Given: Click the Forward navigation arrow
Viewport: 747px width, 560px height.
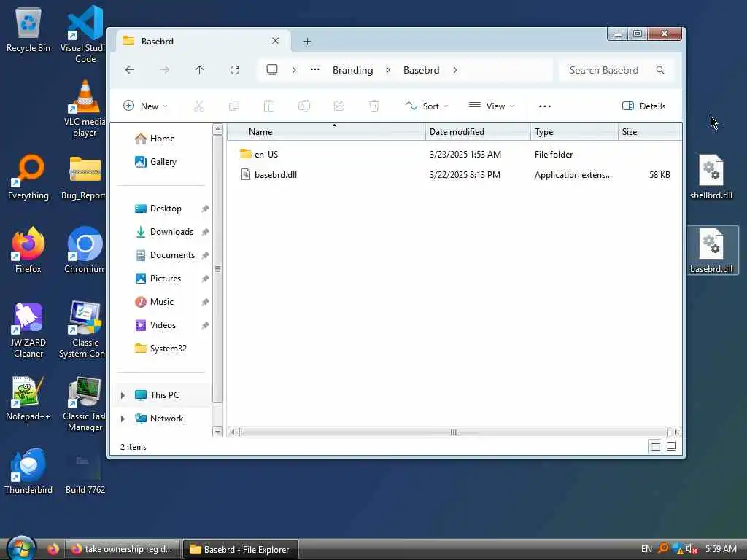Looking at the screenshot, I should (x=165, y=70).
